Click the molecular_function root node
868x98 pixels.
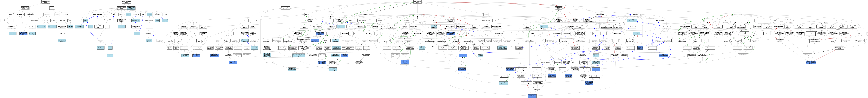coord(46,2)
